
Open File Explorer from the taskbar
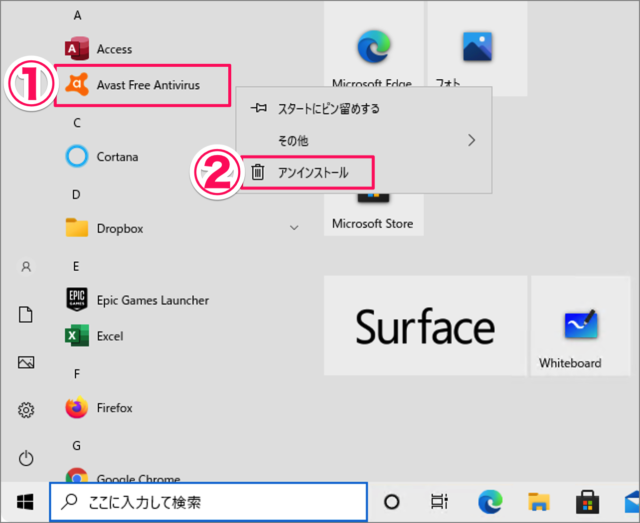(x=539, y=502)
